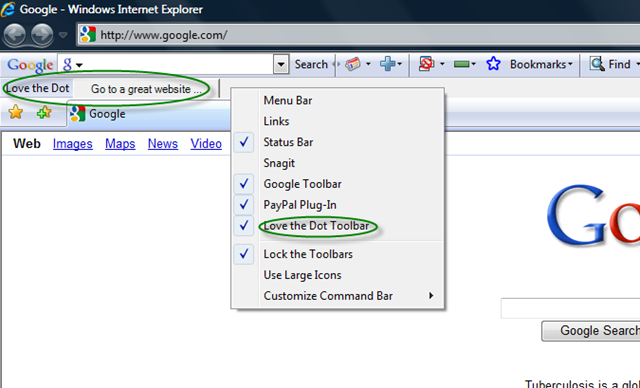Choose Snagit in toolbar context menu
This screenshot has width=640, height=388.
pyautogui.click(x=338, y=163)
